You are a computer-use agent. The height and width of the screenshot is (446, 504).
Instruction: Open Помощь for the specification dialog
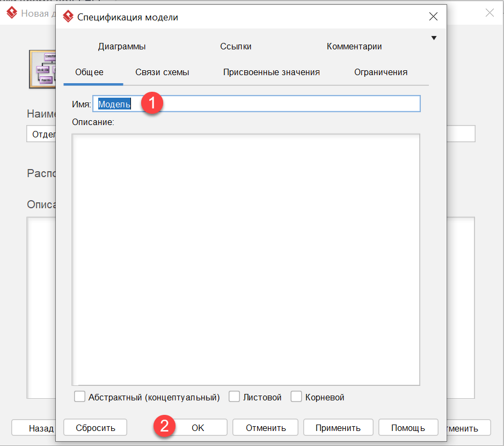[408, 427]
